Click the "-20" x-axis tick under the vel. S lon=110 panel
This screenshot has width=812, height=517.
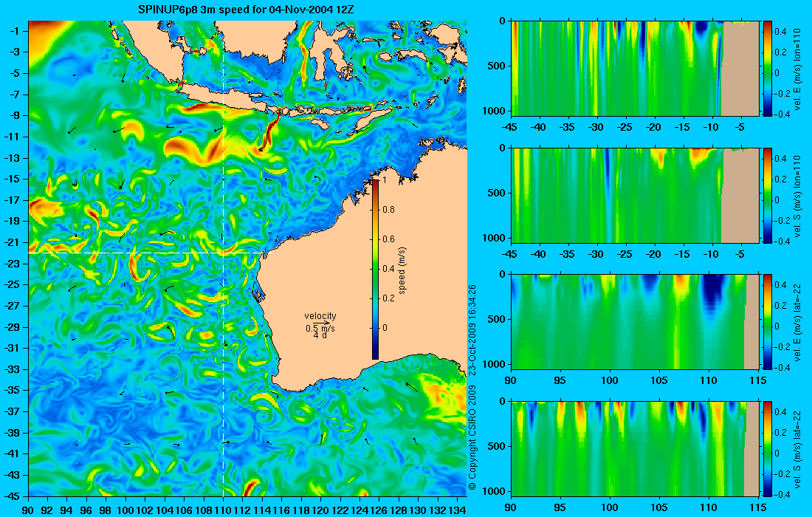(x=654, y=254)
